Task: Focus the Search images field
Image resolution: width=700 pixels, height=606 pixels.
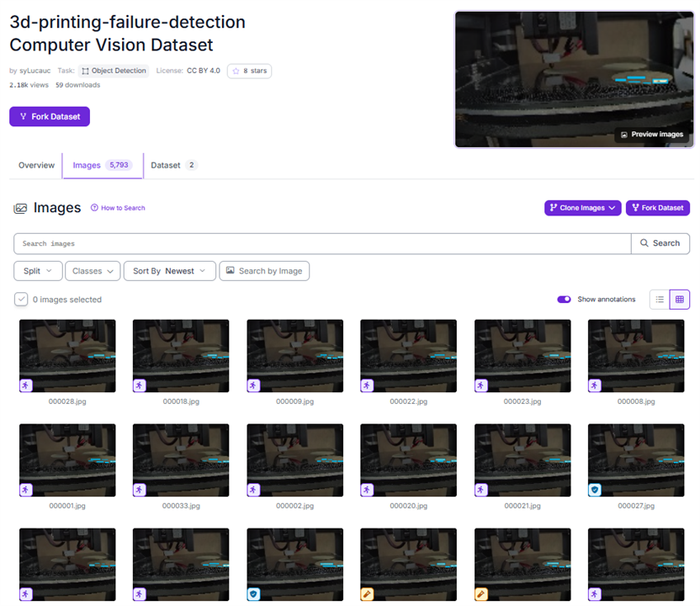Action: pos(322,243)
